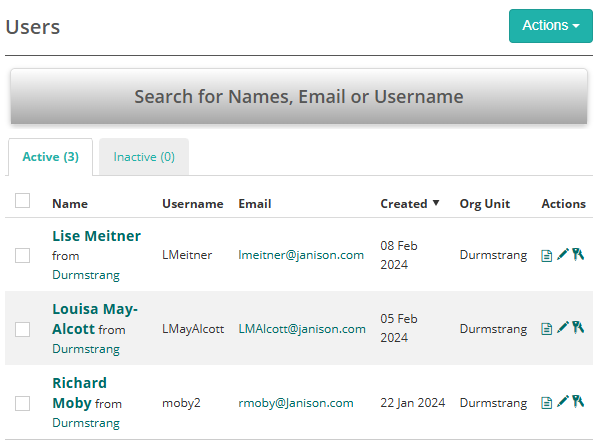
Task: Click the Names, Email or Username search field
Action: pyautogui.click(x=298, y=97)
